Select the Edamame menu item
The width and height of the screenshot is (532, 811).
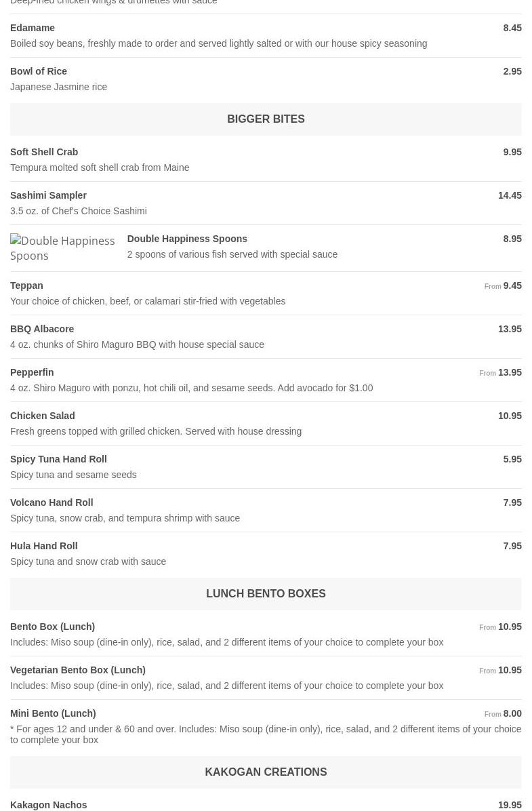pos(33,28)
